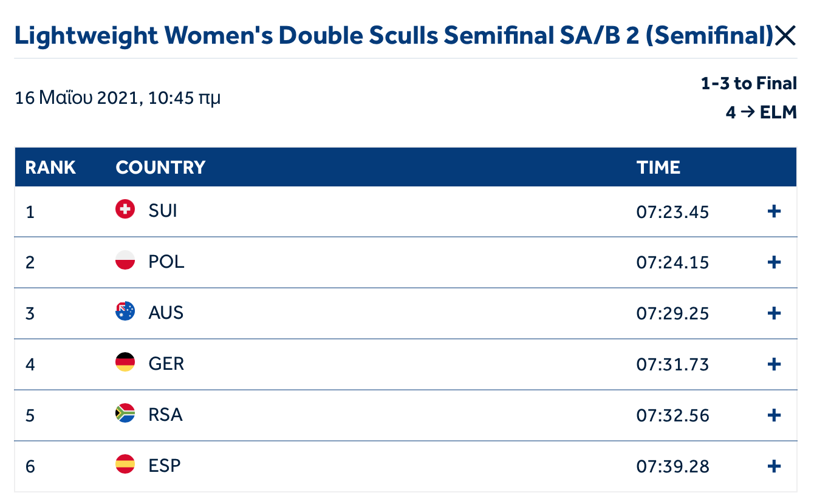The image size is (814, 504).
Task: Expand GER row details with plus
Action: [x=774, y=364]
